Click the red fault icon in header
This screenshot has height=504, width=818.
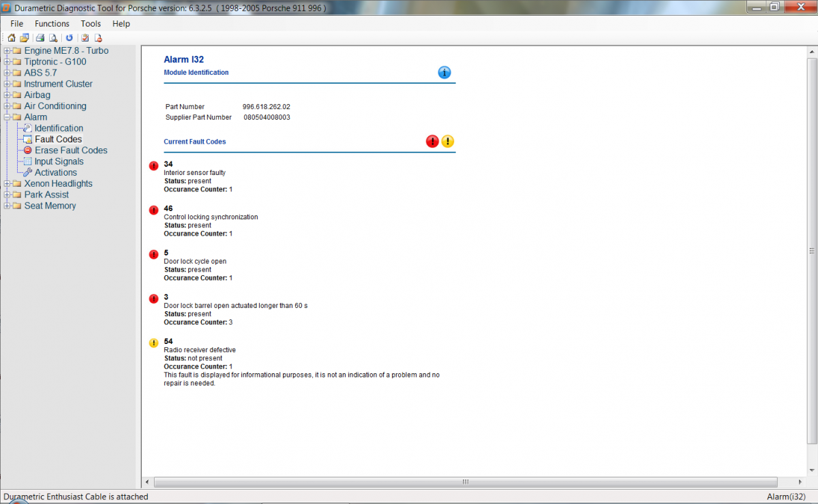[432, 142]
